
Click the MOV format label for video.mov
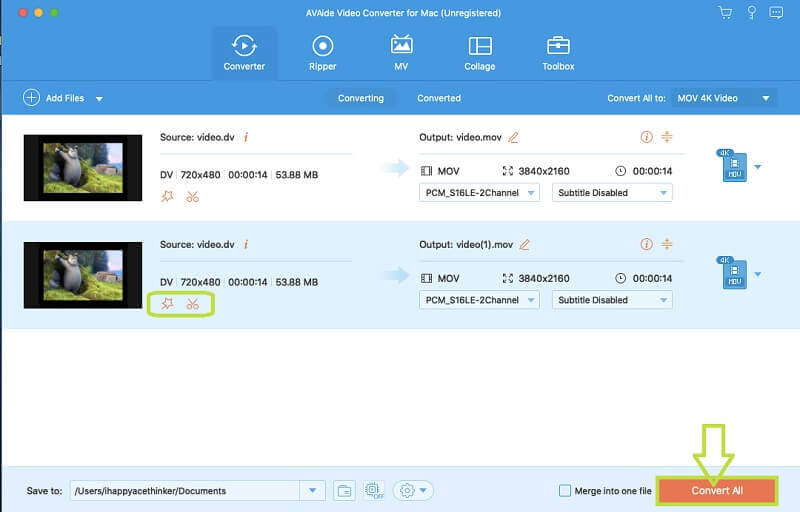pyautogui.click(x=448, y=171)
